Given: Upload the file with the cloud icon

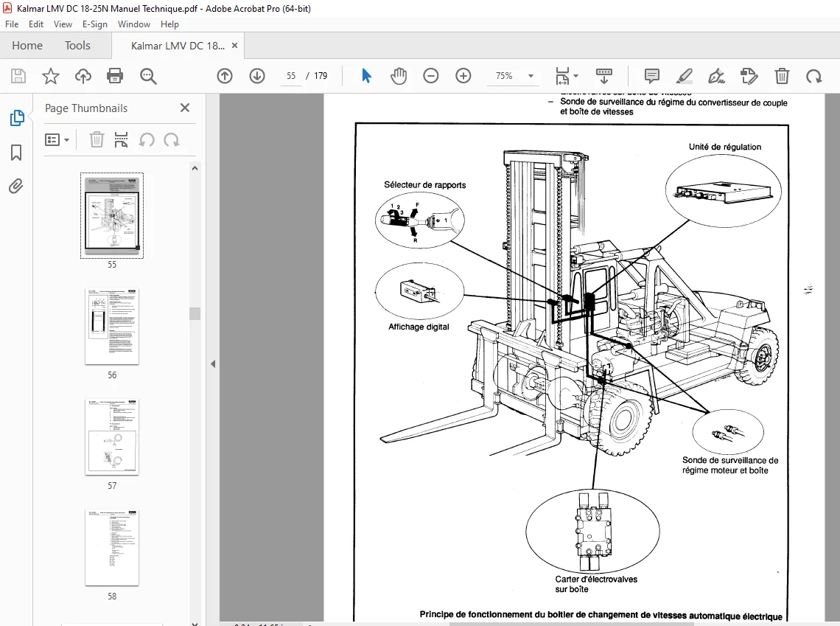Looking at the screenshot, I should [83, 76].
